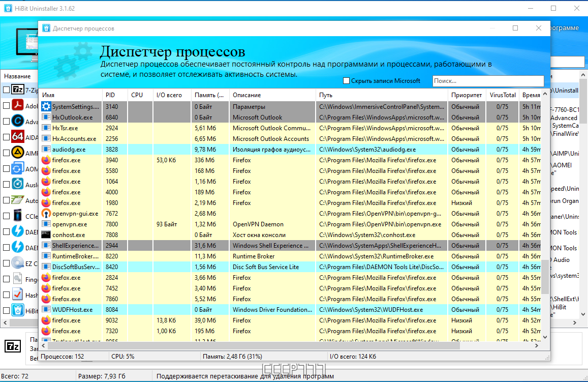Tick the checkbox next to HiBit entry

point(7,310)
